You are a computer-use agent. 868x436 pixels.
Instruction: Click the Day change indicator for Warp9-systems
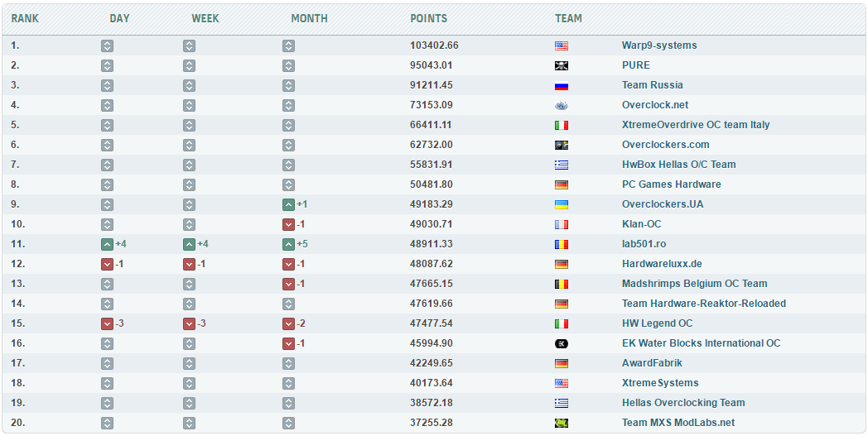pyautogui.click(x=107, y=46)
